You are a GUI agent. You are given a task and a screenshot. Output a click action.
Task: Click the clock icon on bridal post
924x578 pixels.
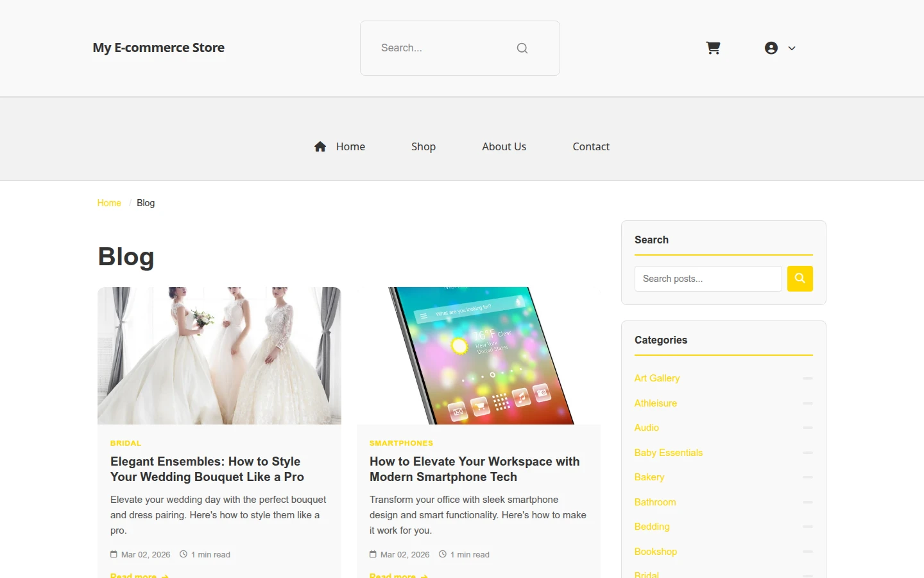click(184, 554)
